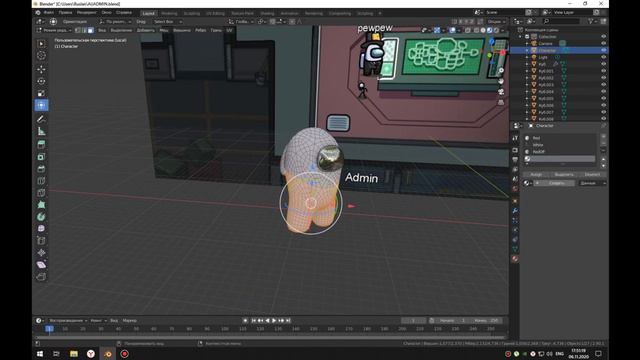640x360 pixels.
Task: Select the highlighted Transform tool
Action: pos(41,105)
